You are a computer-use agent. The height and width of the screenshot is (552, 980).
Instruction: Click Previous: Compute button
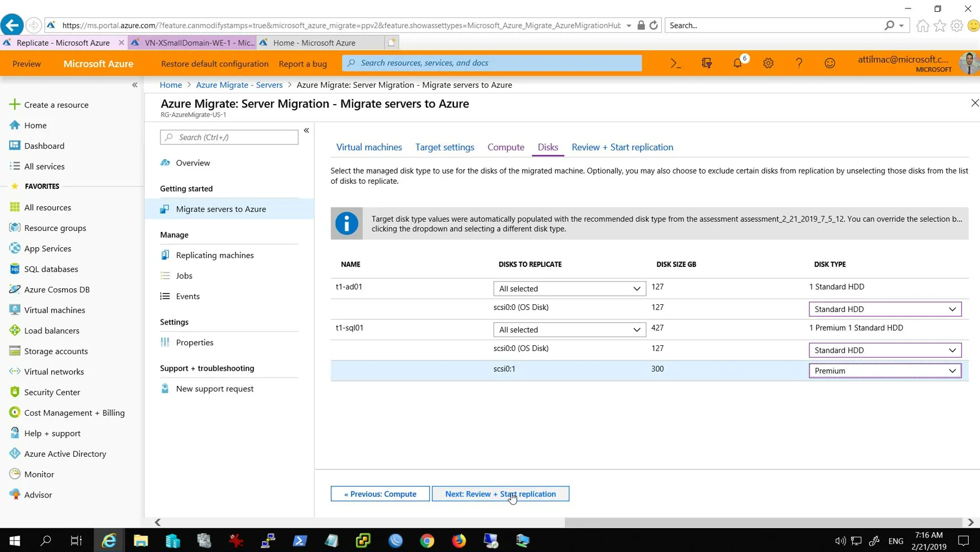coord(380,494)
